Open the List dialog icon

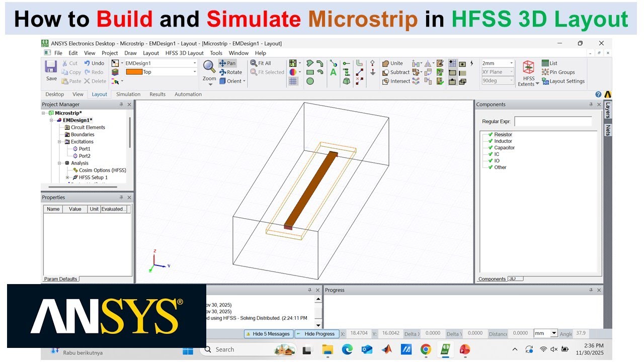click(x=549, y=63)
